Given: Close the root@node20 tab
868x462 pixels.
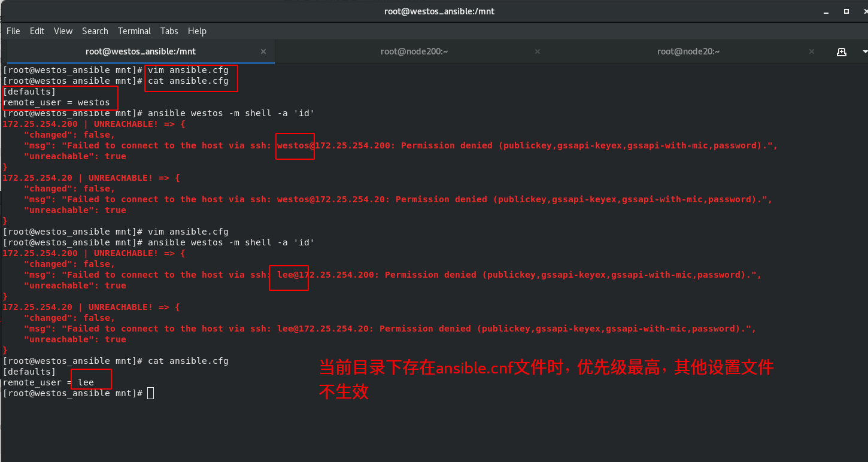Looking at the screenshot, I should click(x=811, y=51).
